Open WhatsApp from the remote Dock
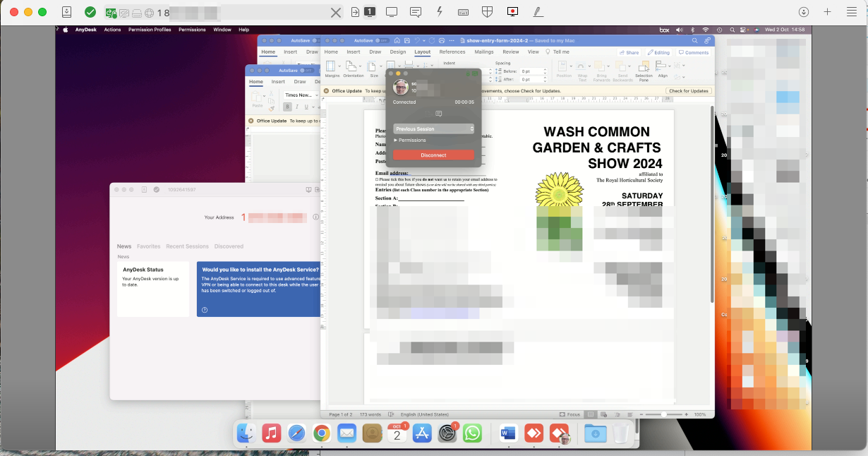 point(472,433)
